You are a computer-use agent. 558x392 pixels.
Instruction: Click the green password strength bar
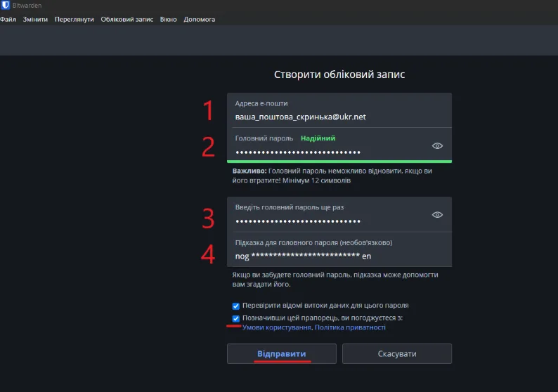pos(339,161)
